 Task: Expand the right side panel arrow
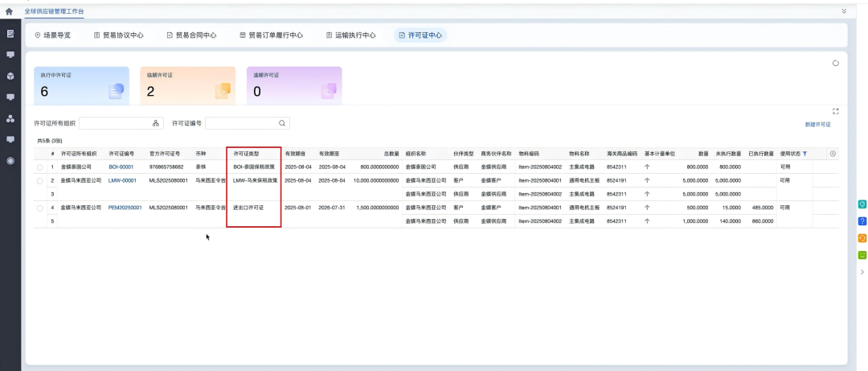coord(862,272)
